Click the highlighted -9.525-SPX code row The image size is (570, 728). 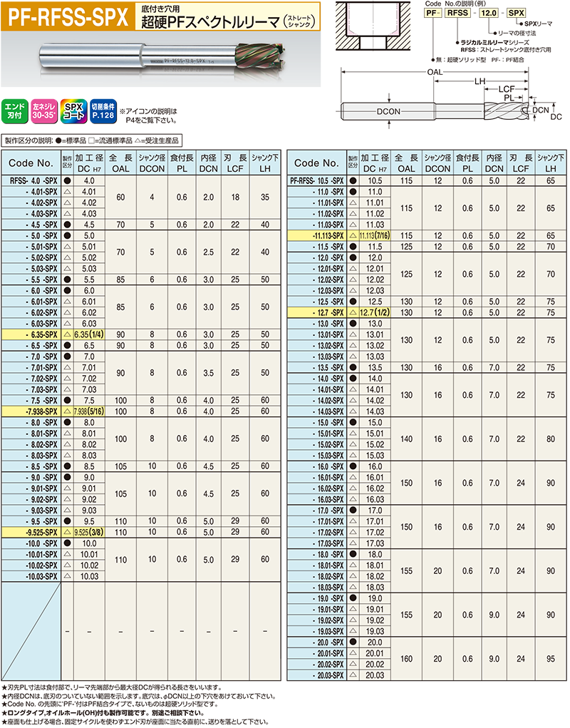point(30,532)
